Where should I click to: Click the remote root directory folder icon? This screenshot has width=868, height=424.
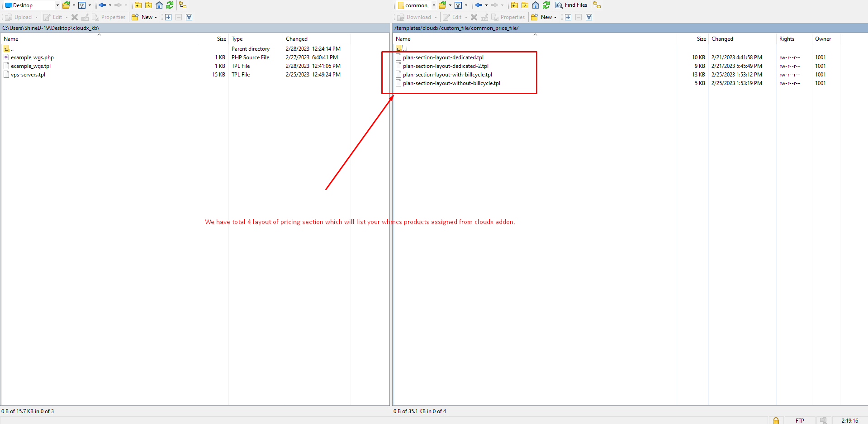tap(525, 5)
